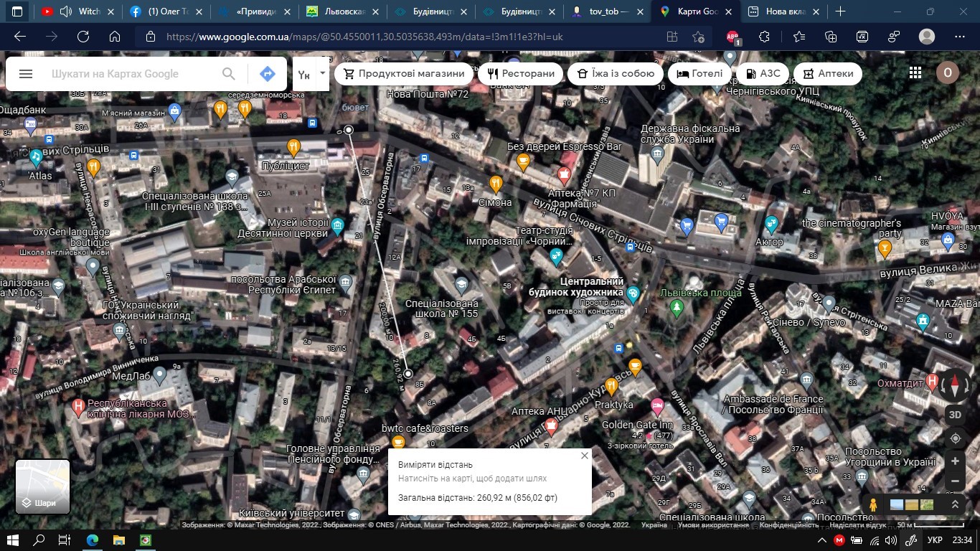Close the measure distance popup
Screen dimensions: 980x551
coord(585,456)
